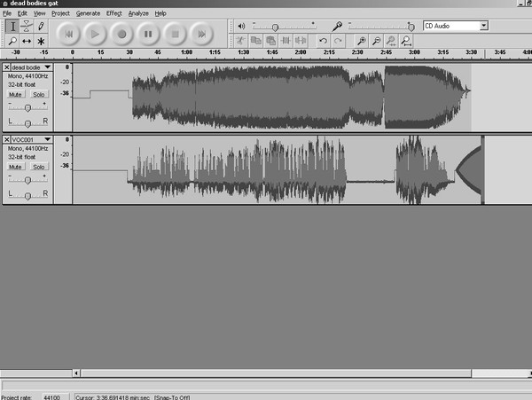This screenshot has height=400, width=532.
Task: Click the horizontal scrollbar left arrow
Action: tap(76, 373)
